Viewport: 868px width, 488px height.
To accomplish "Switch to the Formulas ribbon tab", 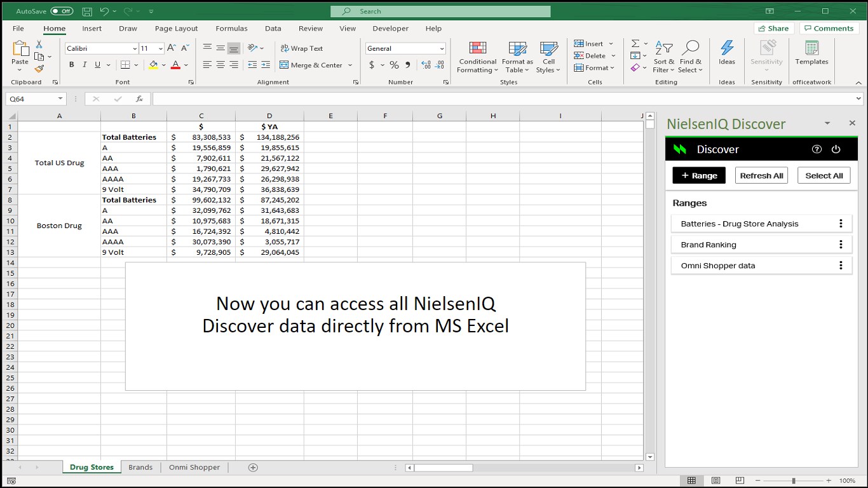I will click(232, 29).
